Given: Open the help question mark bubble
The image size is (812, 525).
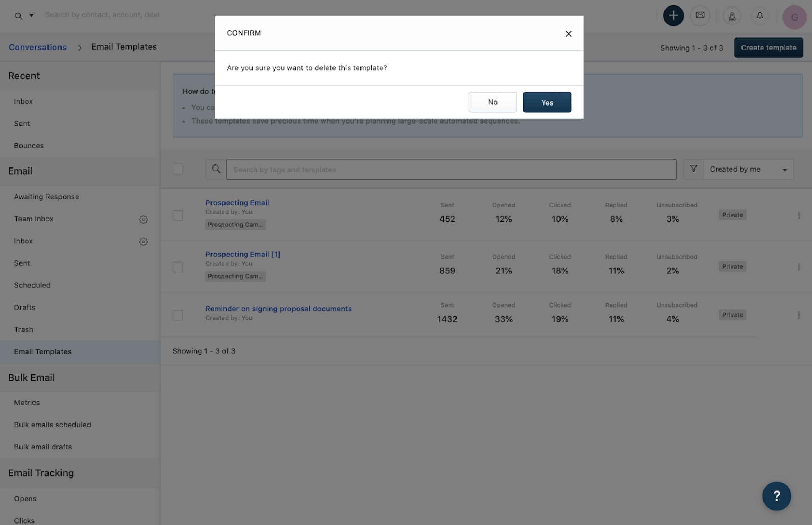Looking at the screenshot, I should (776, 496).
